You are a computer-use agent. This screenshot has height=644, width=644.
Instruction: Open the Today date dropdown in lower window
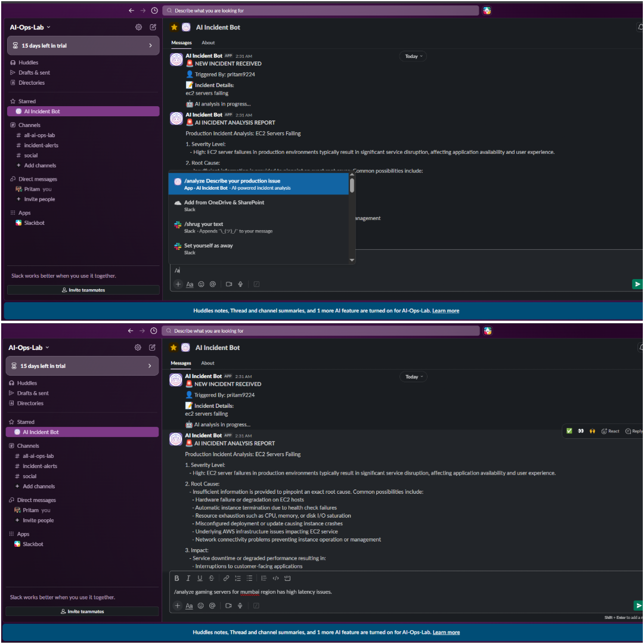coord(413,377)
